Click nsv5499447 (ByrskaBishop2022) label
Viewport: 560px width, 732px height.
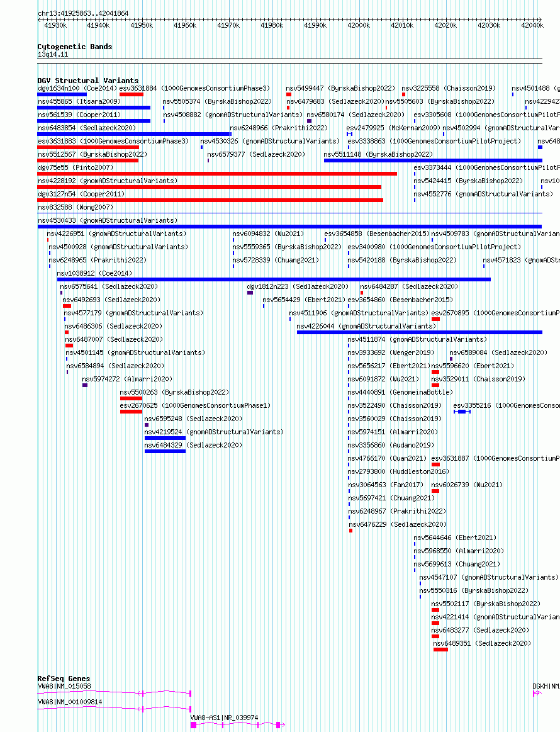(x=340, y=88)
